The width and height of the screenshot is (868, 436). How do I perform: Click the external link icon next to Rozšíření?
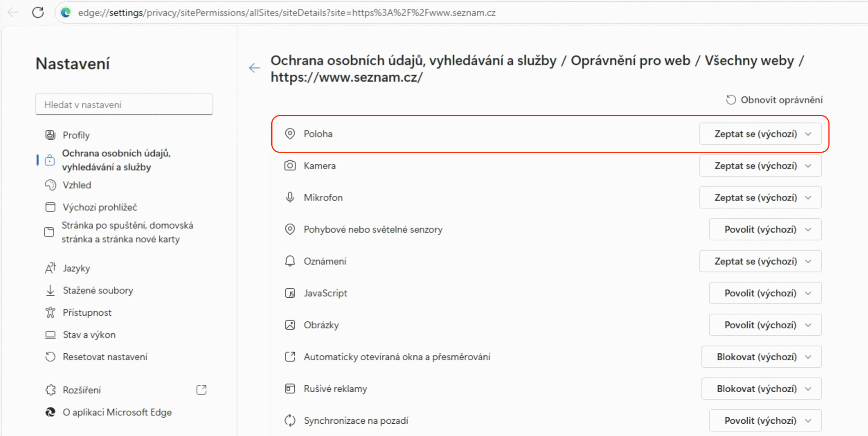pos(201,390)
